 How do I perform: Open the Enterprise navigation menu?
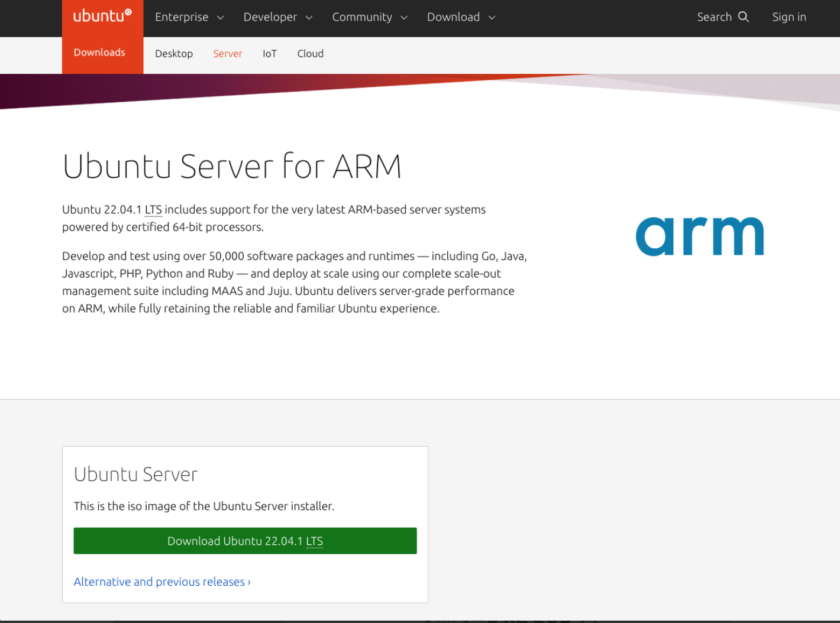click(x=189, y=17)
